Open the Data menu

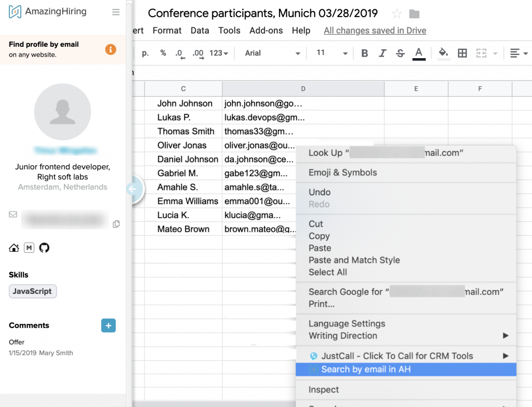click(x=200, y=31)
